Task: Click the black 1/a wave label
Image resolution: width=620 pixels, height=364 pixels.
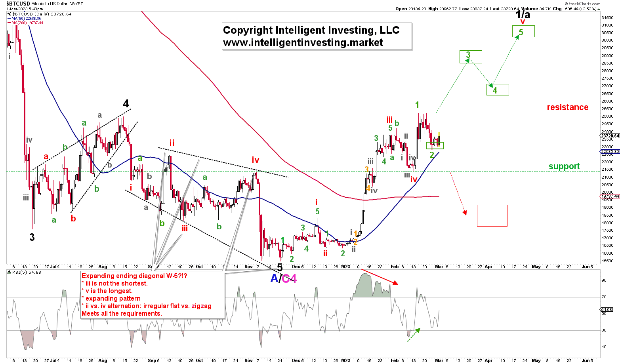Action: tap(523, 15)
